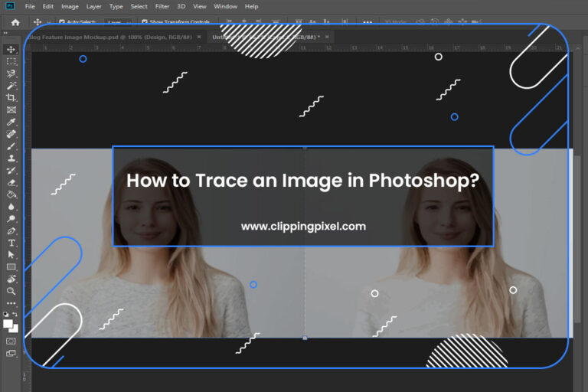
Task: Close the Untitled document tab
Action: coord(327,37)
